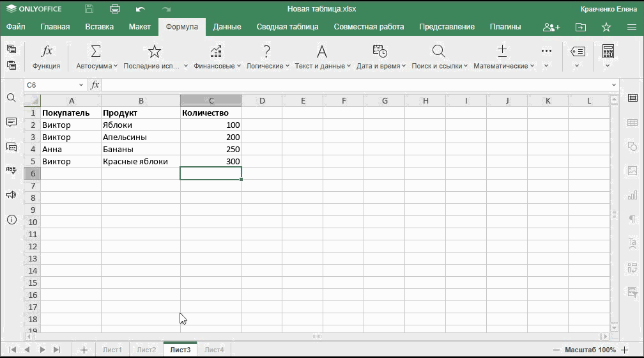Expand the Текст и данные dropdown arrow
Image resolution: width=644 pixels, height=358 pixels.
349,66
